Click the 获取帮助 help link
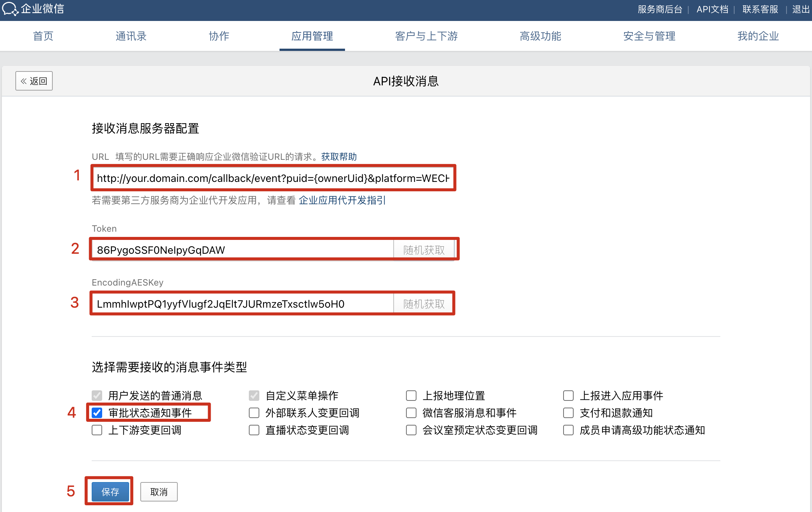This screenshot has height=512, width=812. point(339,156)
